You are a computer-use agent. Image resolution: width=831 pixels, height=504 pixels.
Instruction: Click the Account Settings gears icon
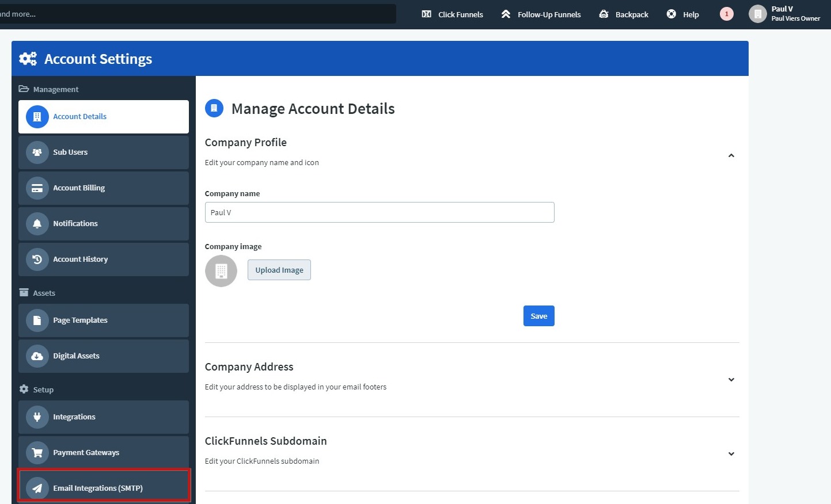(28, 59)
